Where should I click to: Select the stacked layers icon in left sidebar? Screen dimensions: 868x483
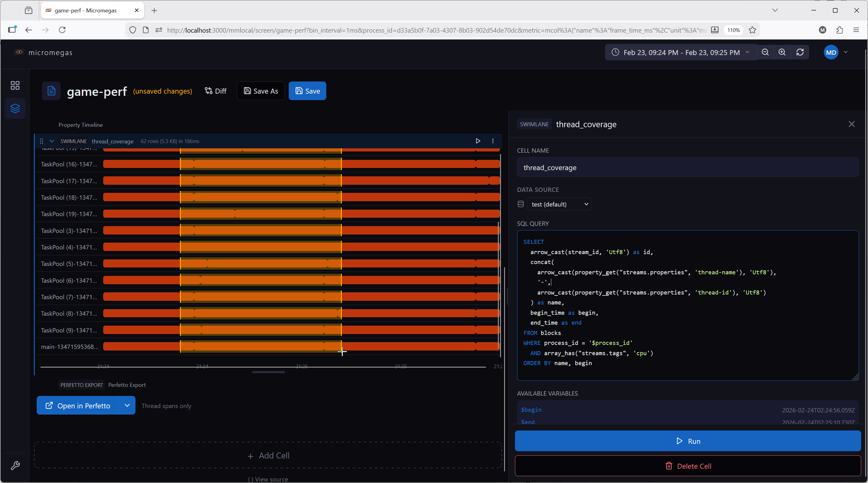(15, 108)
